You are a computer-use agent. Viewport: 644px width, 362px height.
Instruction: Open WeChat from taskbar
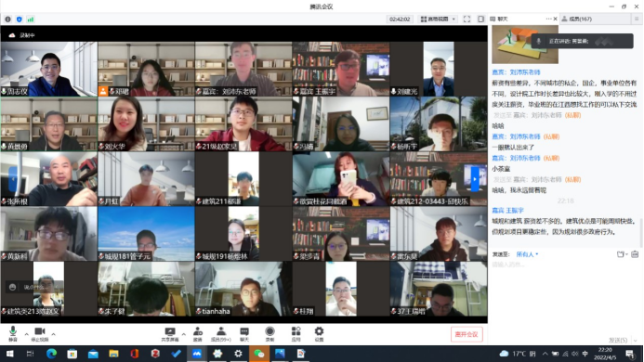pyautogui.click(x=258, y=354)
